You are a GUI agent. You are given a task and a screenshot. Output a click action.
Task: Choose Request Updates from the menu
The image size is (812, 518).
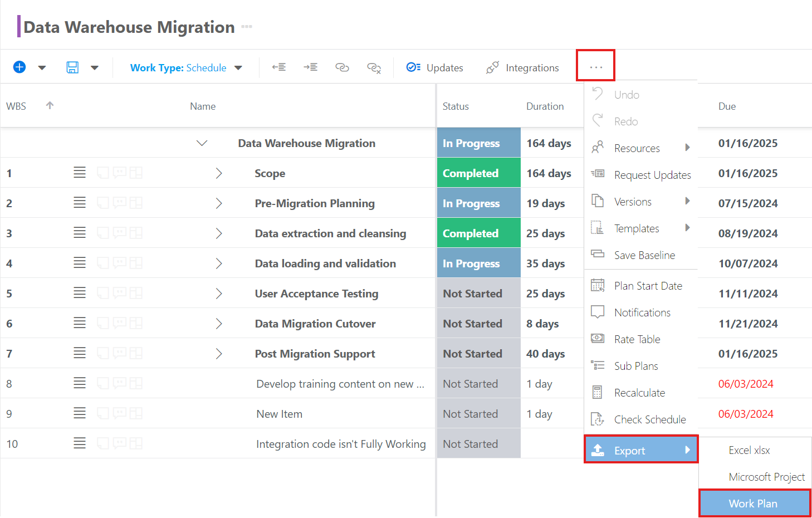pyautogui.click(x=640, y=175)
